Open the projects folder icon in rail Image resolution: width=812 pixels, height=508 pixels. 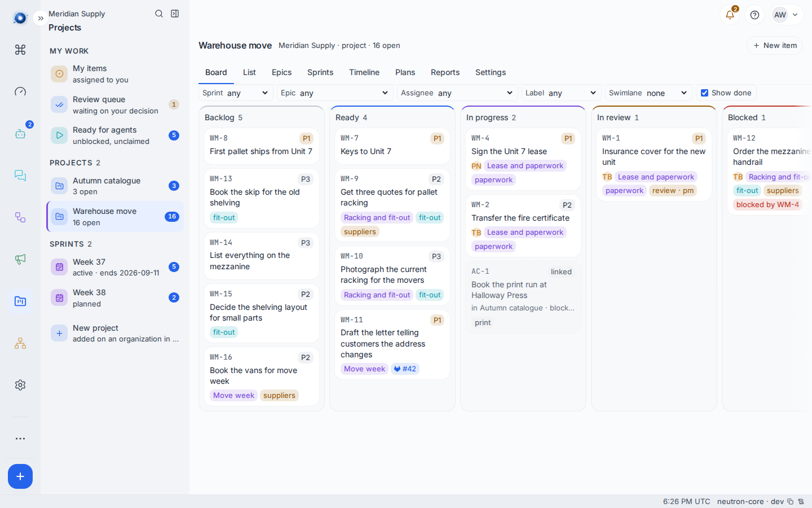pyautogui.click(x=20, y=301)
